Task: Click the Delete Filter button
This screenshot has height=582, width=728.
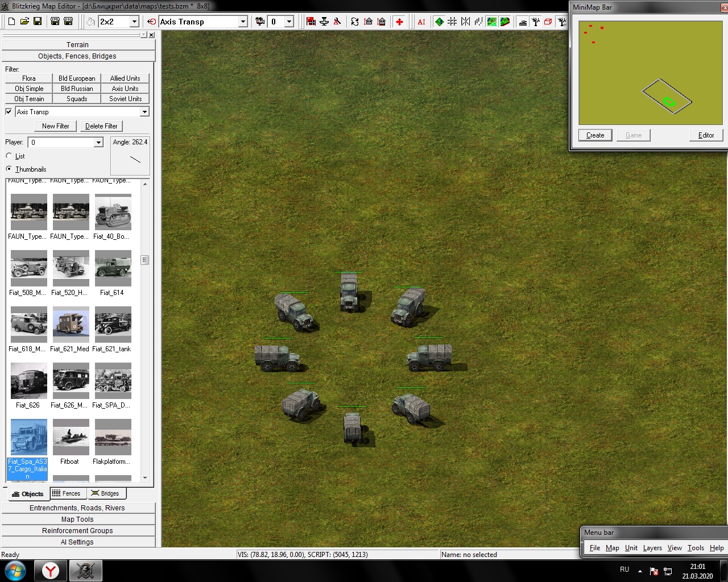Action: [101, 126]
